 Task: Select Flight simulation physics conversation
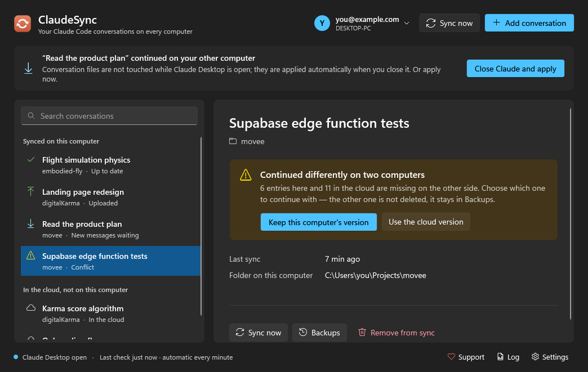[110, 165]
